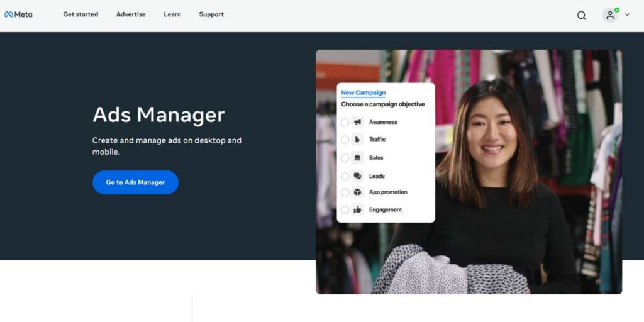This screenshot has width=644, height=322.
Task: Open the Advertise menu
Action: click(x=131, y=14)
